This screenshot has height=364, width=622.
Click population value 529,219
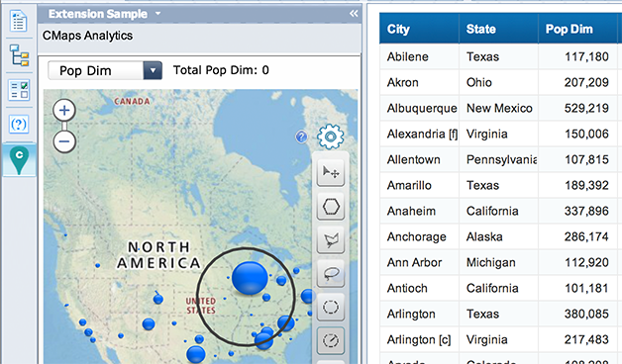coord(586,108)
